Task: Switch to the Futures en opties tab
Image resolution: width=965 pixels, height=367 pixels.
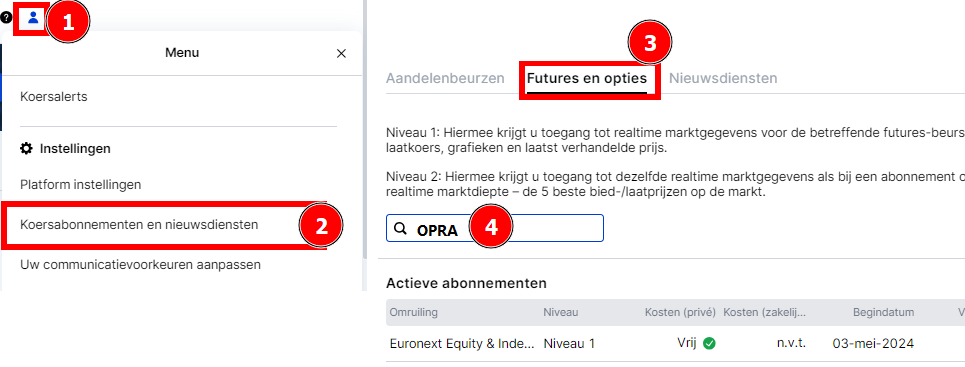Action: point(587,78)
